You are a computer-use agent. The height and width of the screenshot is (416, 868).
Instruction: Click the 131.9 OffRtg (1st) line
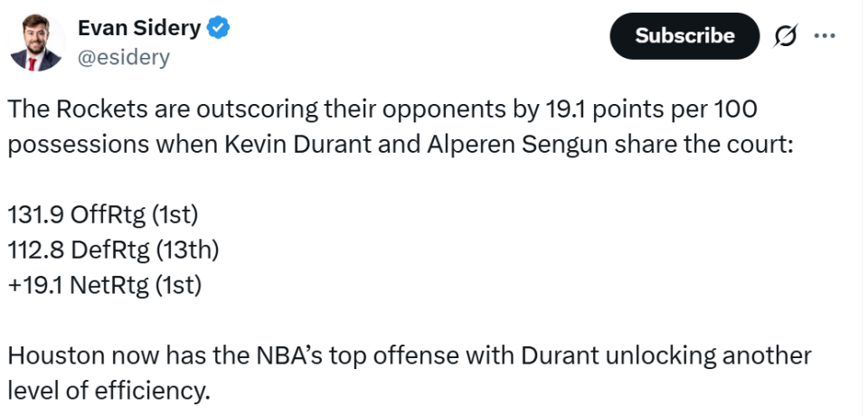102,214
